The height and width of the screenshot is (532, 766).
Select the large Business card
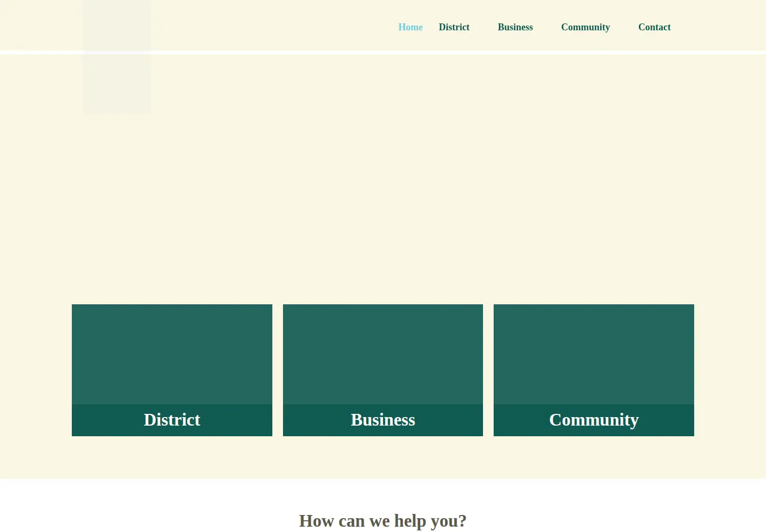[x=383, y=370]
